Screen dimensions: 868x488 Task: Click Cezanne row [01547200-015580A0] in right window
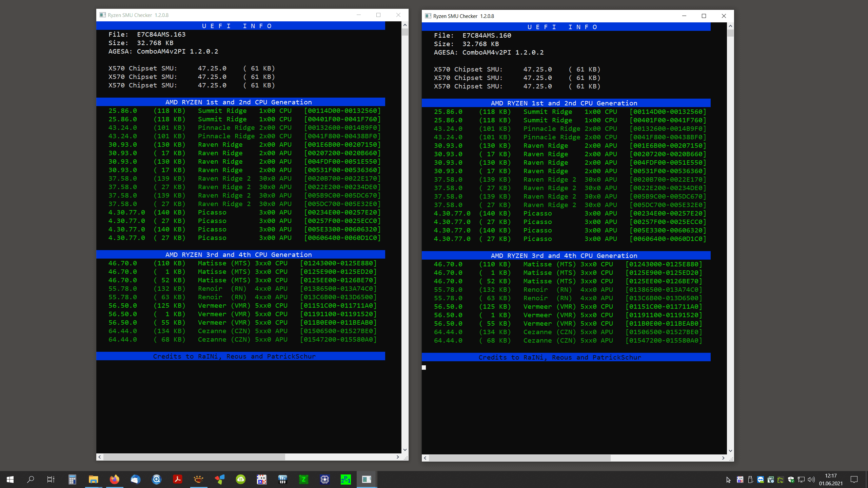[568, 340]
